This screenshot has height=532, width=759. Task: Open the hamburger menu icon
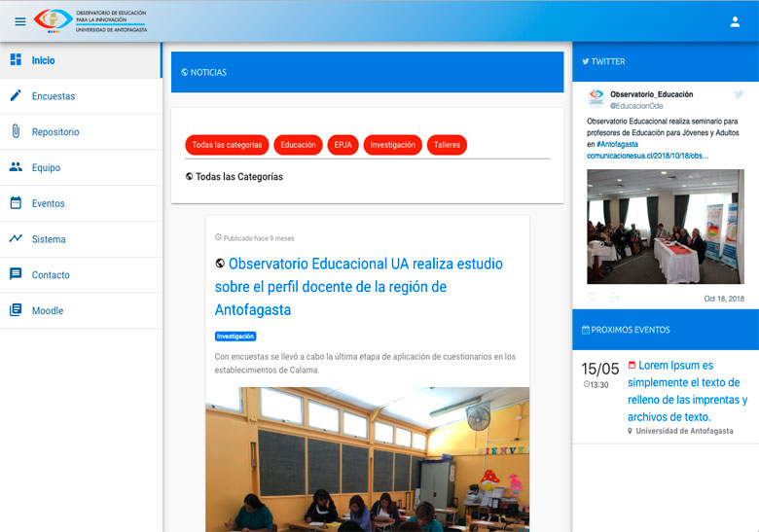tap(20, 21)
